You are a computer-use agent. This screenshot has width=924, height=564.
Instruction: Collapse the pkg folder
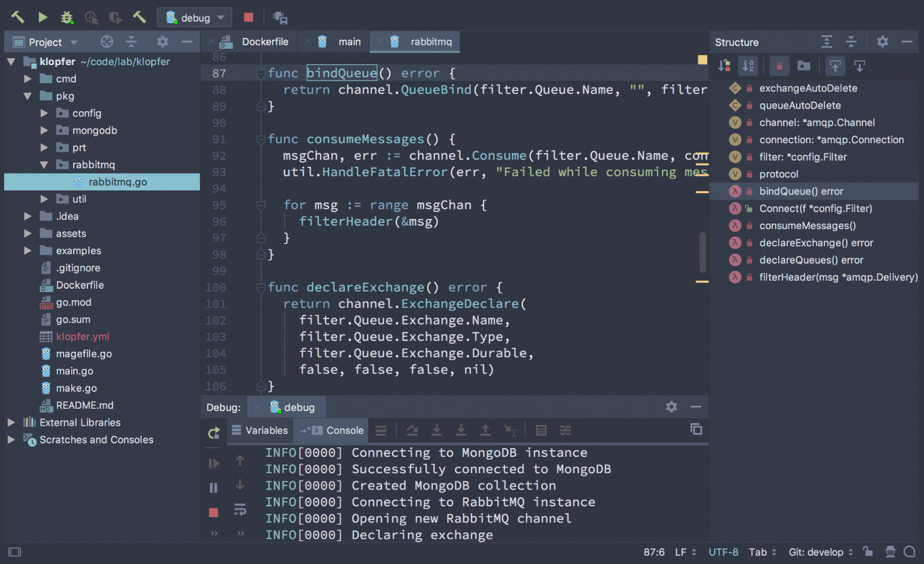tap(28, 96)
